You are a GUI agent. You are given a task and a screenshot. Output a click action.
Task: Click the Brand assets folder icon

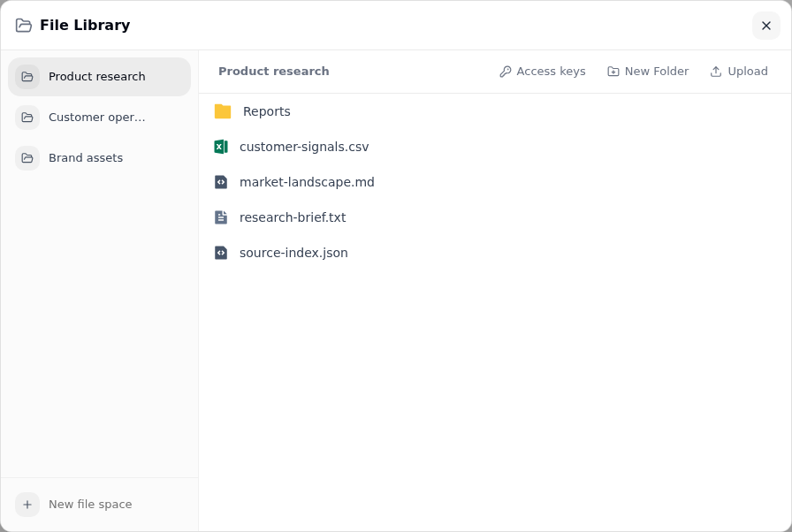(27, 158)
